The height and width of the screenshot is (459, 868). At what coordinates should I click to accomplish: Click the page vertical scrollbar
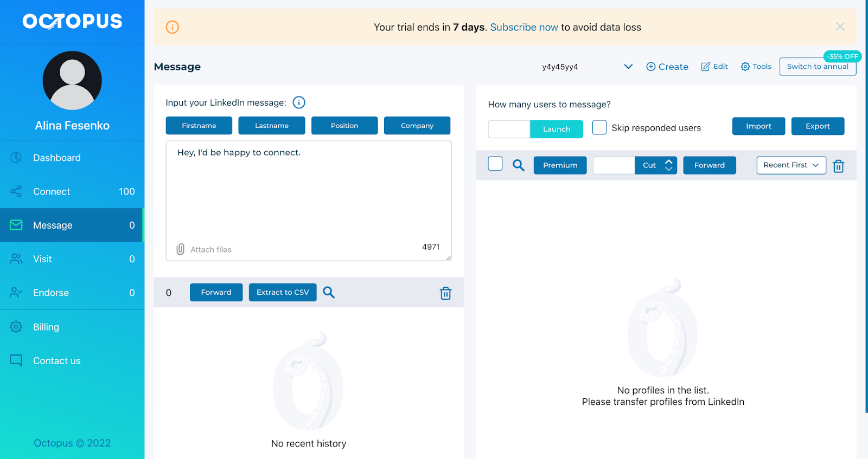pyautogui.click(x=866, y=206)
